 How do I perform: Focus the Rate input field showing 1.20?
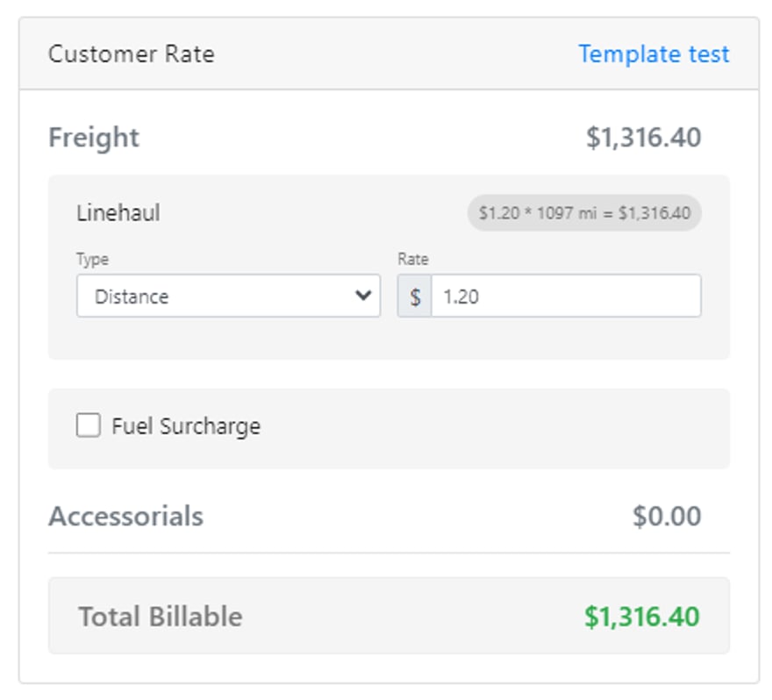pyautogui.click(x=566, y=296)
